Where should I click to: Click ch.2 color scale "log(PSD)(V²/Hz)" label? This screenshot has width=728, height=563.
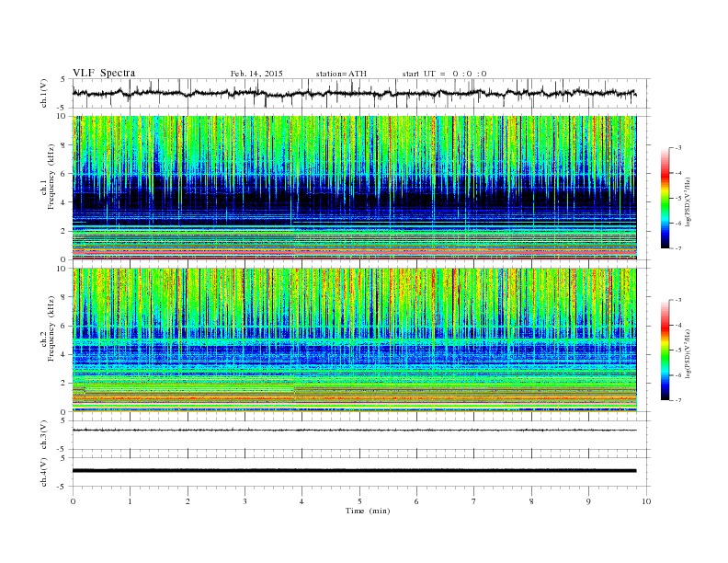click(688, 353)
